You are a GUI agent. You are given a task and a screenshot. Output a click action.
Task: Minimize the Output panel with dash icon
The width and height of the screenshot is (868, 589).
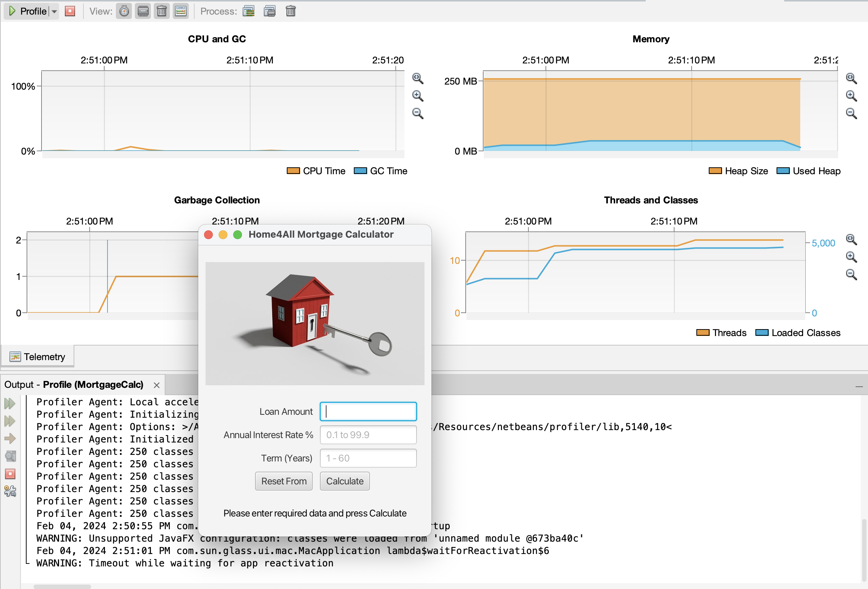point(859,387)
